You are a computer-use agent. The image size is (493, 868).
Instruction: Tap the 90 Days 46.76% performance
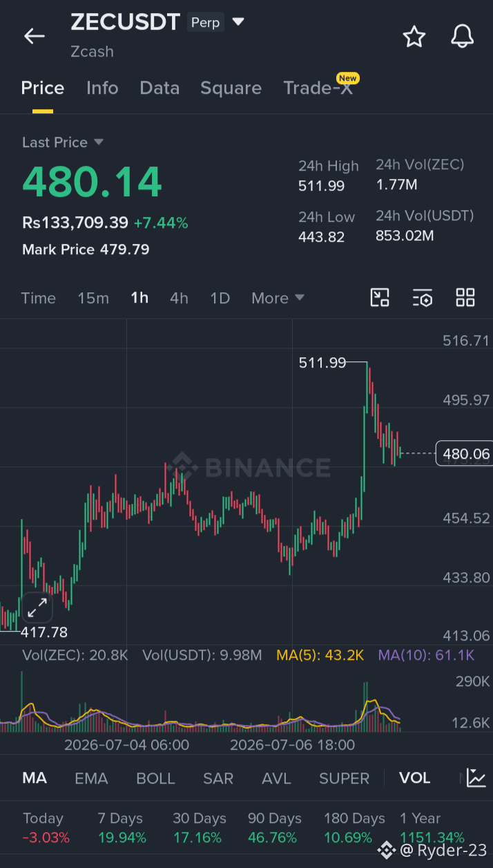pyautogui.click(x=275, y=828)
